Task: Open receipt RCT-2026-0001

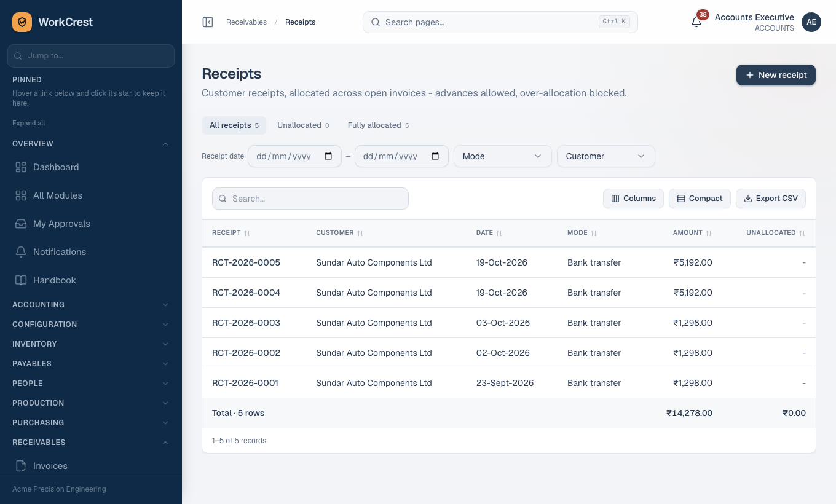Action: click(x=245, y=383)
